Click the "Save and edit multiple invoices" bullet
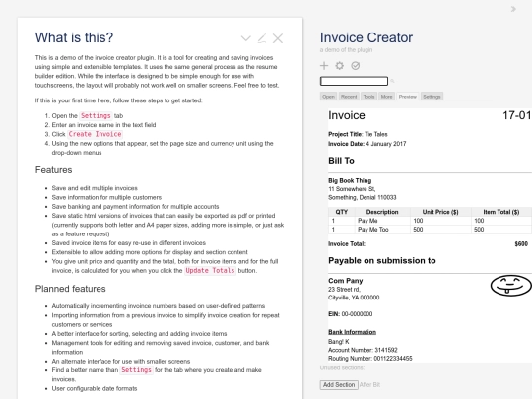The width and height of the screenshot is (532, 399). [x=95, y=188]
